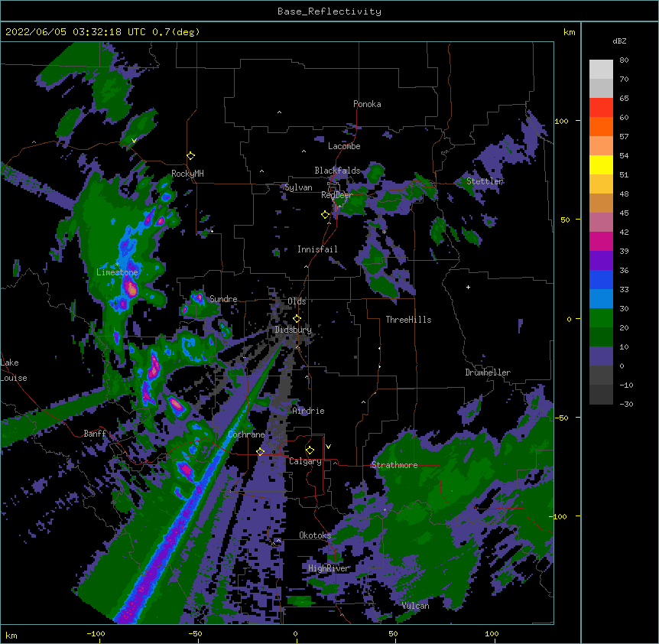Click the yellow V marker northeast of Calgary
Viewport: 659px width, 644px height.
(328, 447)
